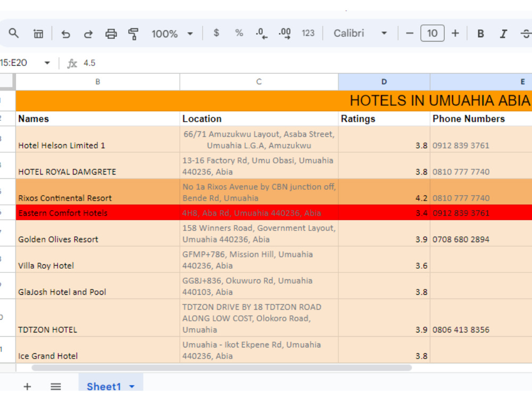Screen dimensions: 532x399
Task: Select the TDTZON HOTEL cell
Action: pos(98,318)
